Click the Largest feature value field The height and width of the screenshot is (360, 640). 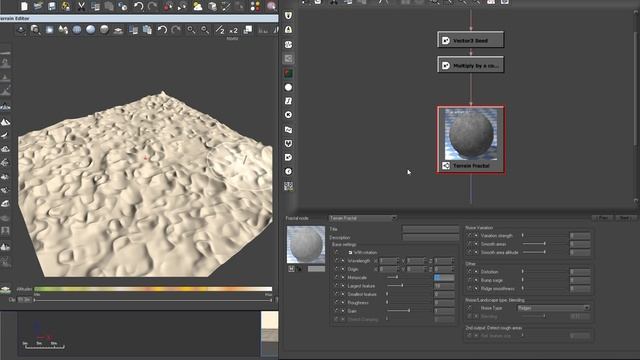[x=444, y=286]
